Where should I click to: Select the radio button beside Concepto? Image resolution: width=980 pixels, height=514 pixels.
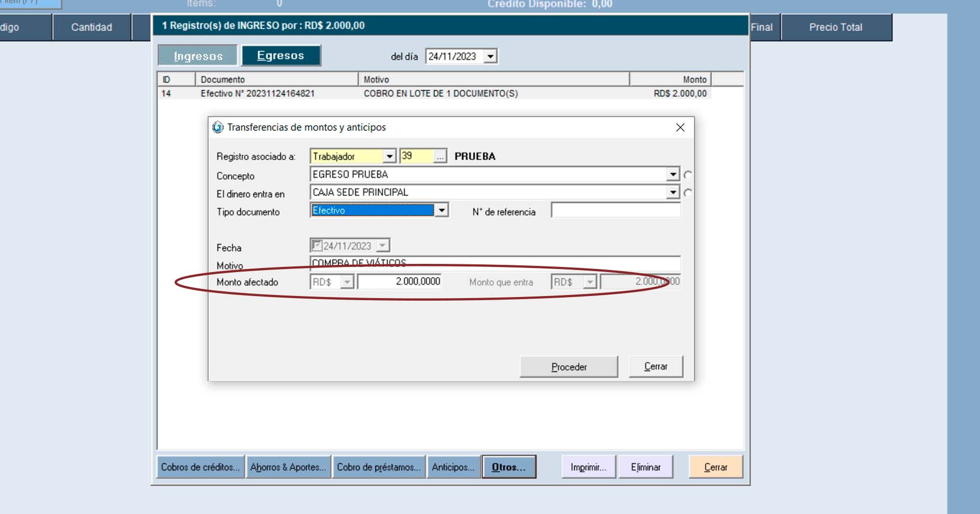[688, 175]
